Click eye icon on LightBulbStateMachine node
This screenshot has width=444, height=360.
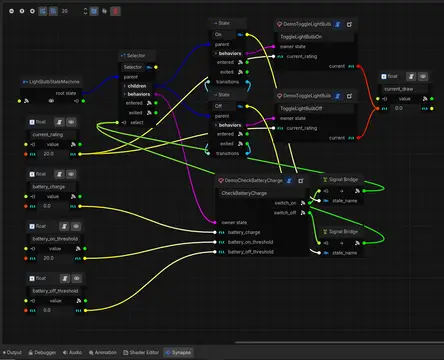(x=51, y=101)
